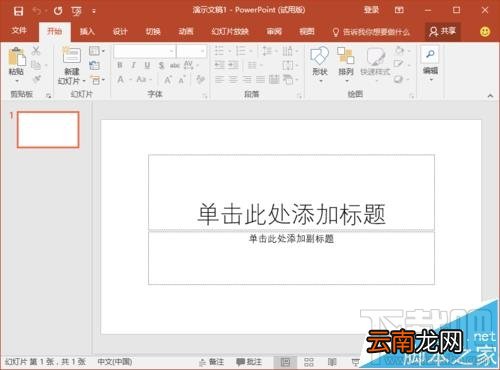Open the character spacing AV menu
The height and width of the screenshot is (370, 500).
pos(191,65)
